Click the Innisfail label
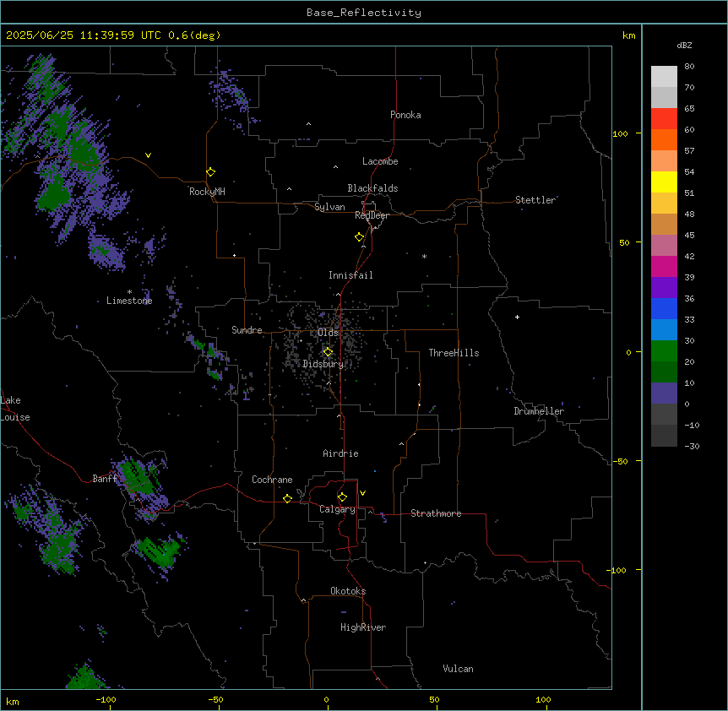 tap(350, 275)
